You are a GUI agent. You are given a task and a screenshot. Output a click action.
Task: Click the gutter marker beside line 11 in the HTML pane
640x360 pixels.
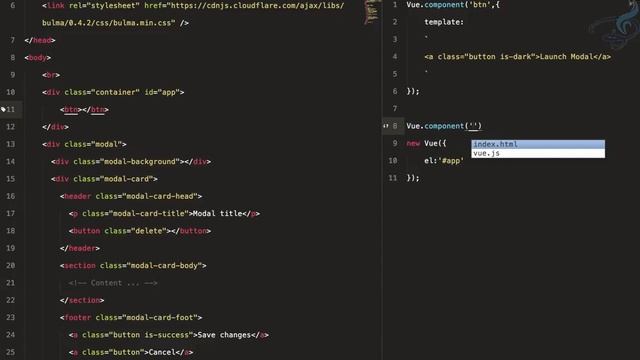point(3,109)
